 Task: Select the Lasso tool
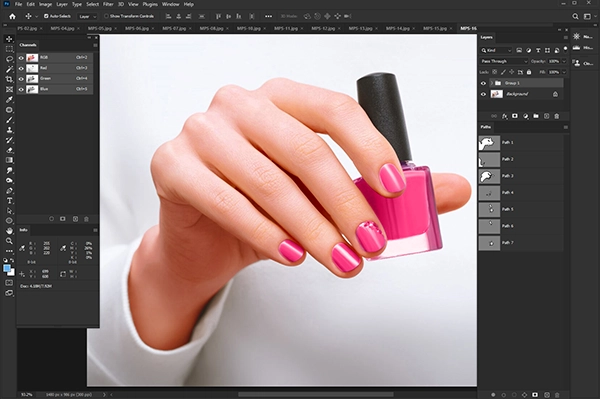(9, 59)
